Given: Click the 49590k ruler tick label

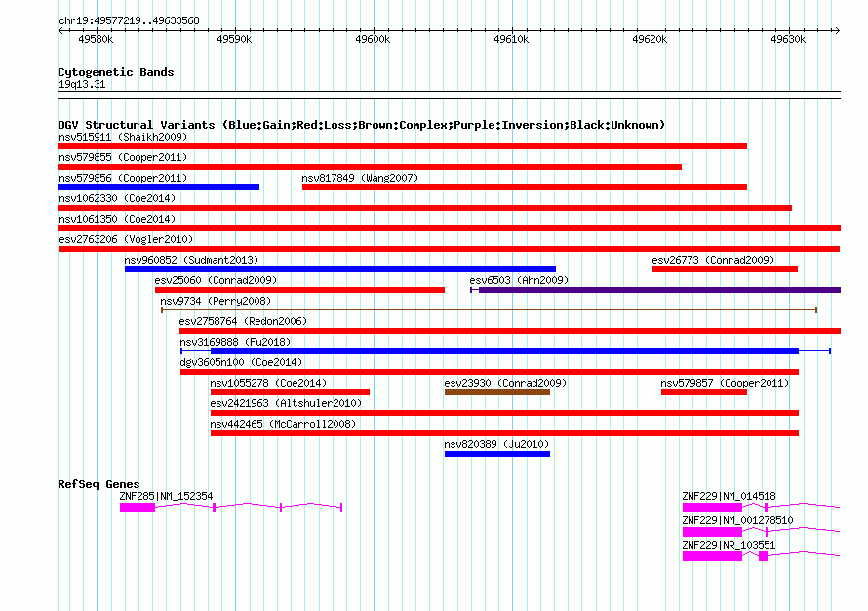Looking at the screenshot, I should (x=234, y=39).
